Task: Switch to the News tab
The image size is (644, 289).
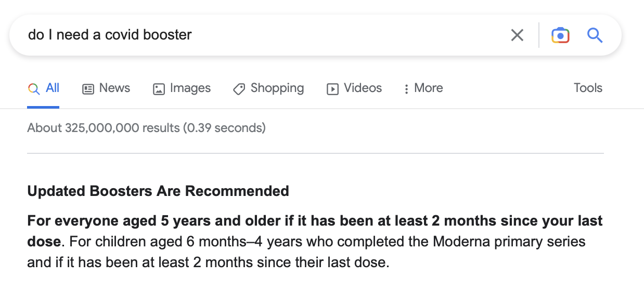Action: (114, 88)
